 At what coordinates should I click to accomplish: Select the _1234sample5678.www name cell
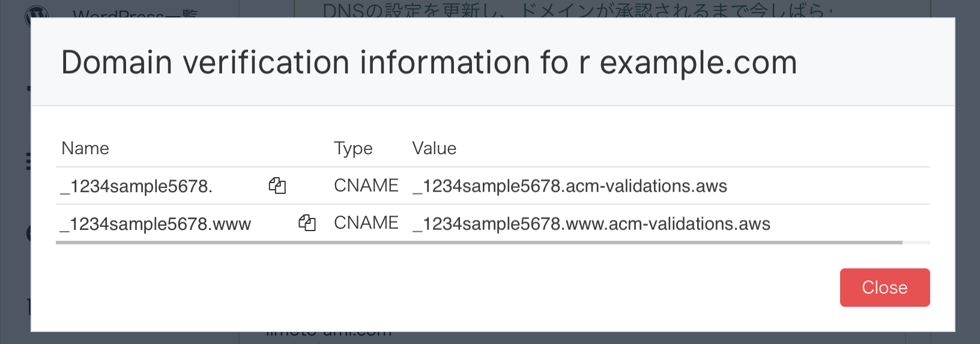coord(156,224)
